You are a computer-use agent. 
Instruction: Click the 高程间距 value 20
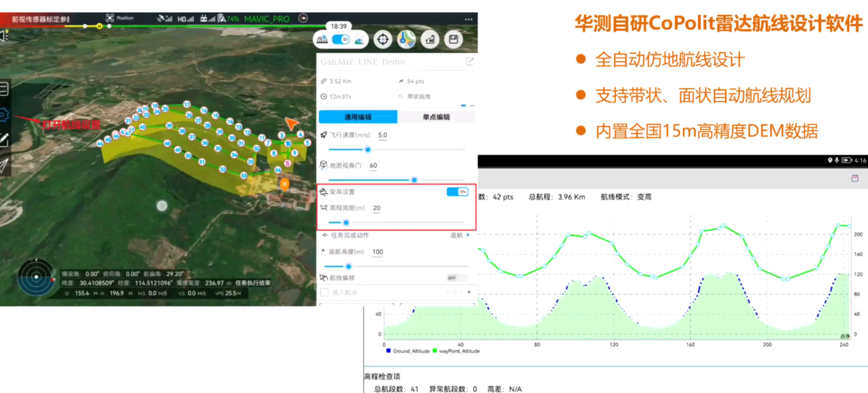[x=377, y=208]
